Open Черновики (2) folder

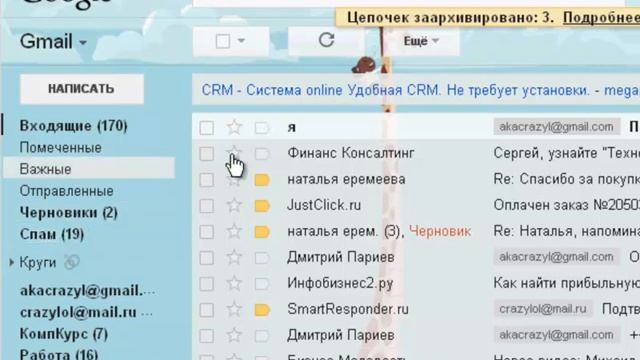[x=69, y=212]
